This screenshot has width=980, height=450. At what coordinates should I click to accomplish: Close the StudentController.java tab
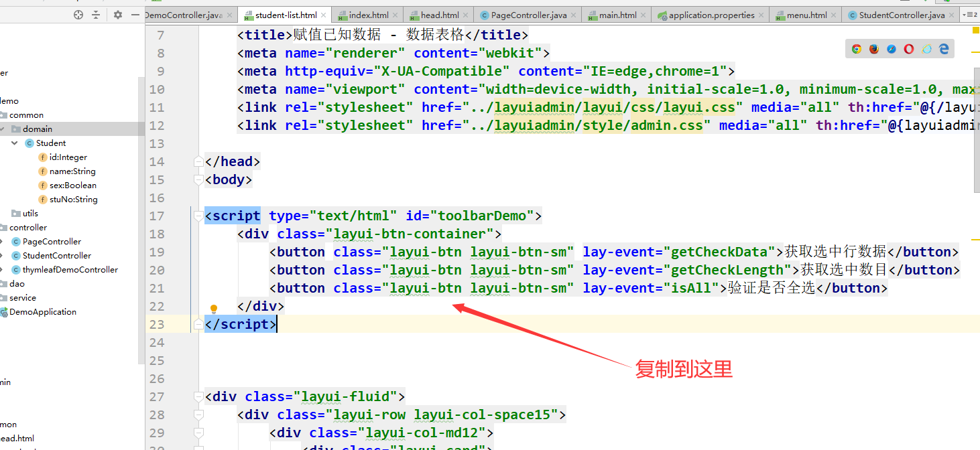(x=953, y=15)
